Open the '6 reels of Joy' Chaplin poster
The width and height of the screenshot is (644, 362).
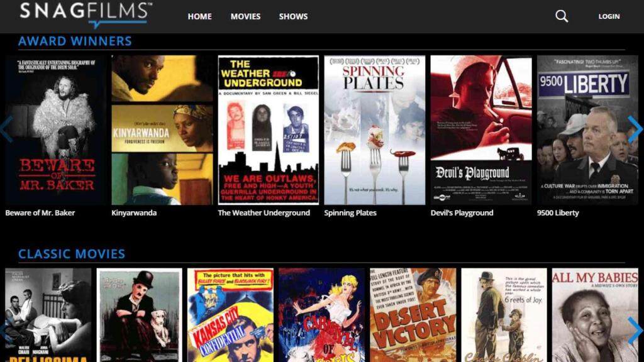(x=504, y=315)
